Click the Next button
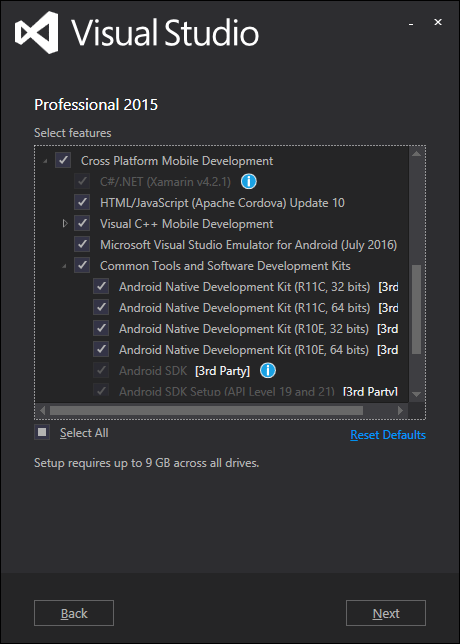460x644 pixels. (x=386, y=613)
